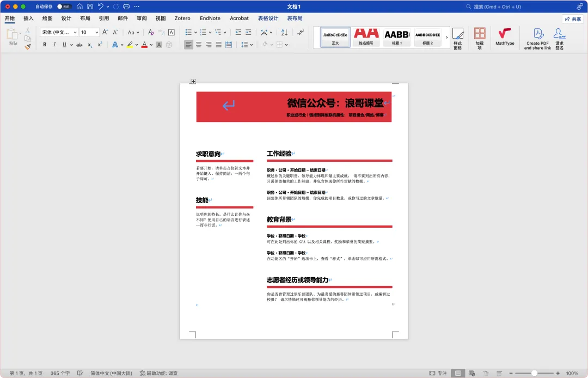The image size is (588, 378).
Task: Click the Share button
Action: (573, 19)
